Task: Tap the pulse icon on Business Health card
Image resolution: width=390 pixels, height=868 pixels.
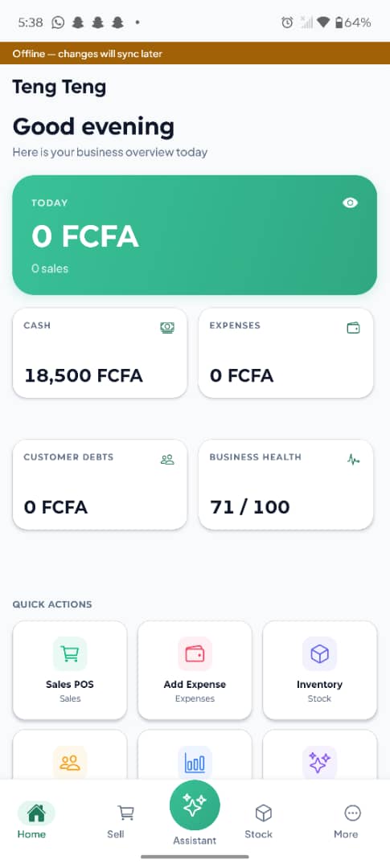Action: (354, 460)
